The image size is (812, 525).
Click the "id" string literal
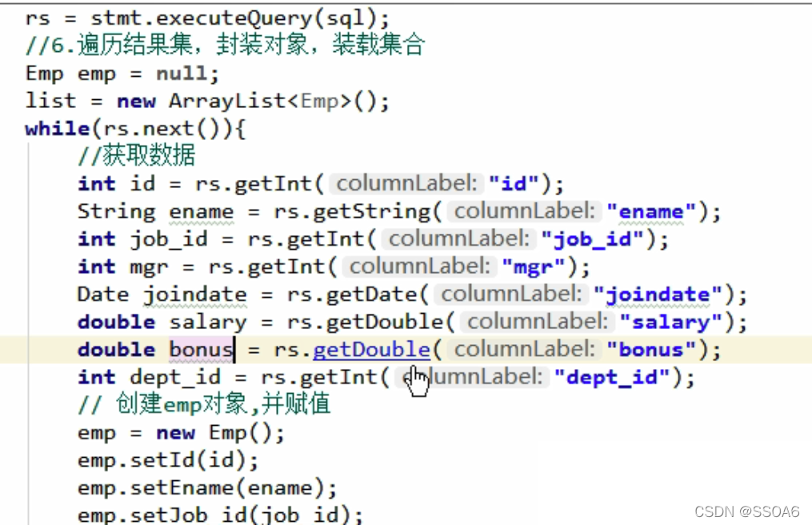point(514,184)
